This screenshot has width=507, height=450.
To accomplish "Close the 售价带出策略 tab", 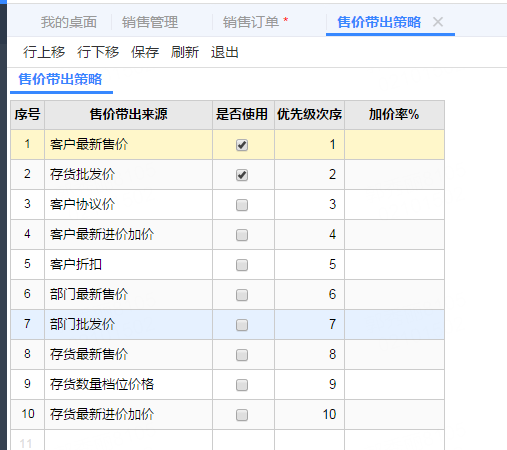I will 438,22.
